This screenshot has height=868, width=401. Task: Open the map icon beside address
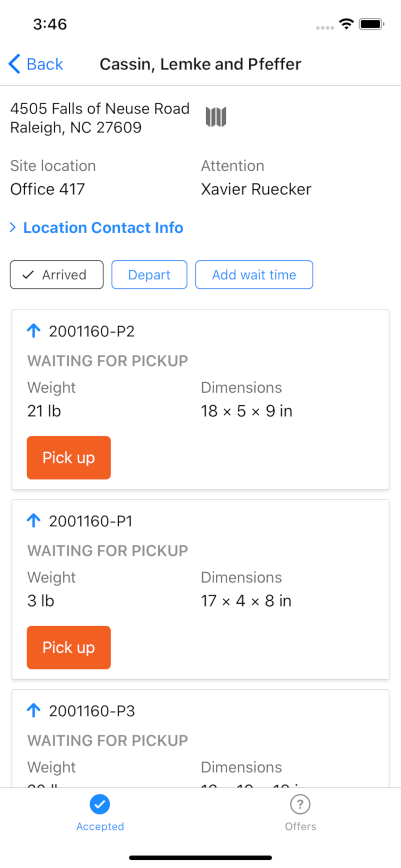[x=216, y=117]
